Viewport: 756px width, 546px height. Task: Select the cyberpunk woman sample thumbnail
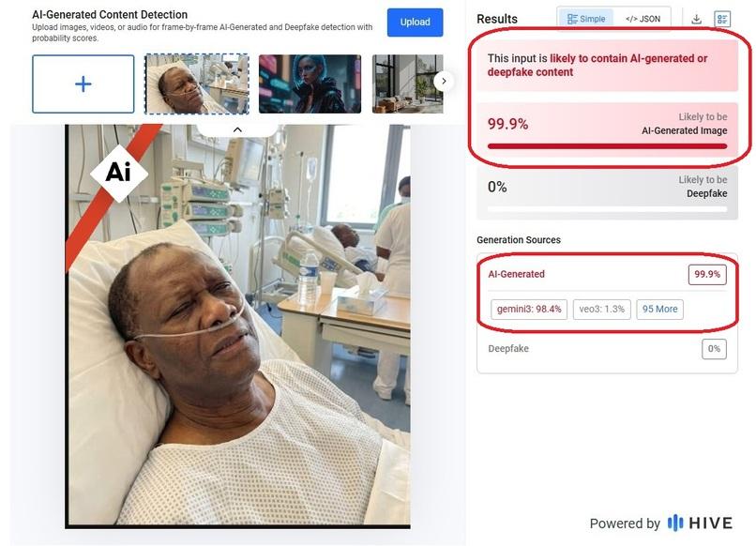310,83
